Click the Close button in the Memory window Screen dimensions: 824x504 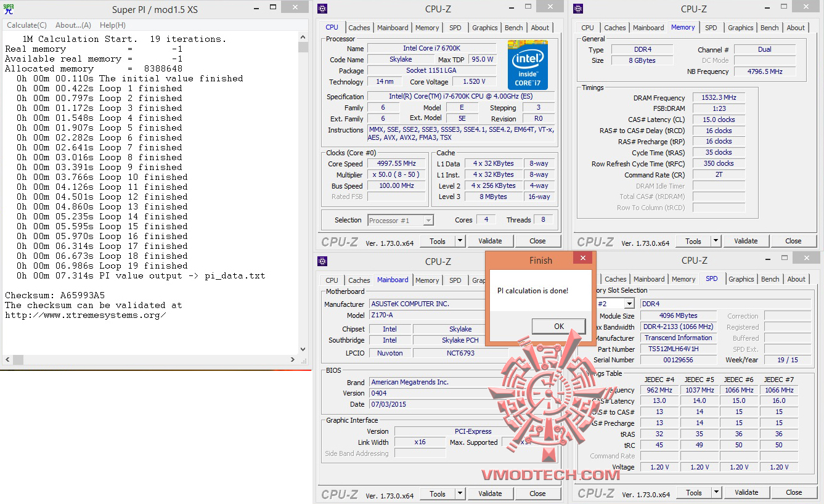pyautogui.click(x=793, y=241)
